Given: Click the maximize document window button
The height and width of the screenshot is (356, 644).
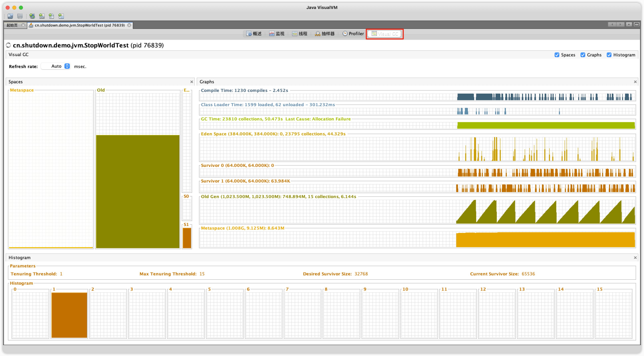Looking at the screenshot, I should [x=637, y=24].
